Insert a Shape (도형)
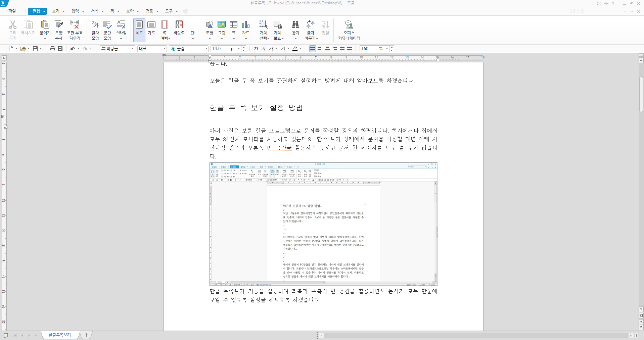644x340 pixels. point(210,25)
